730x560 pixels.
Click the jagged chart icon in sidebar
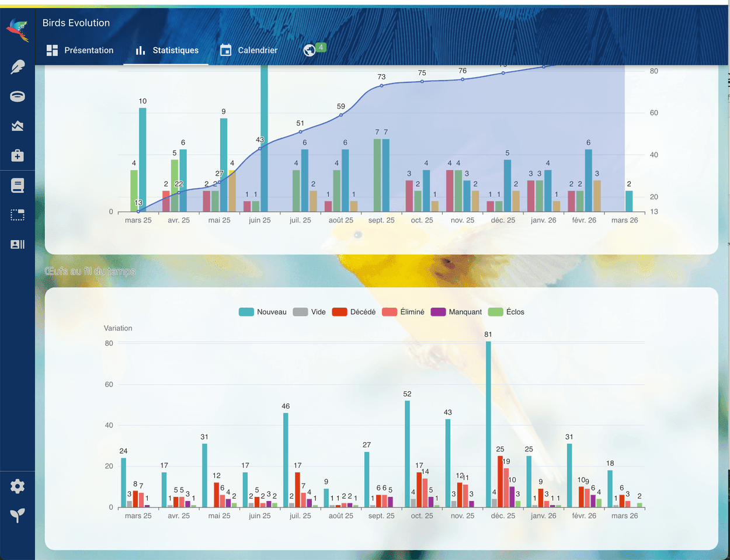tap(18, 126)
